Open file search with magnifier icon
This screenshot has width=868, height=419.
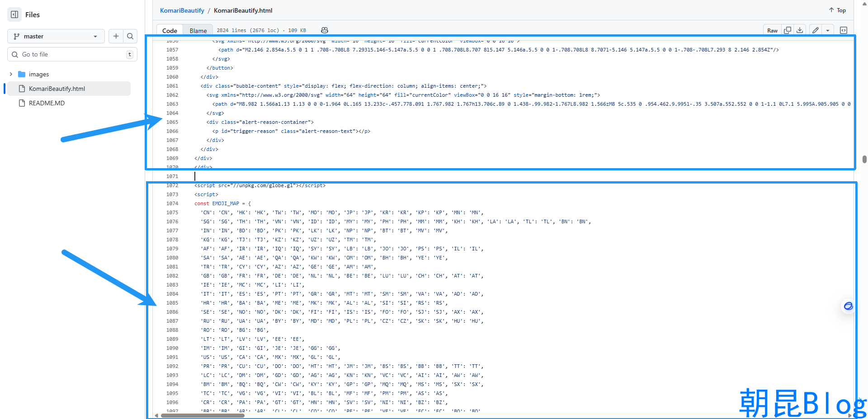(130, 36)
